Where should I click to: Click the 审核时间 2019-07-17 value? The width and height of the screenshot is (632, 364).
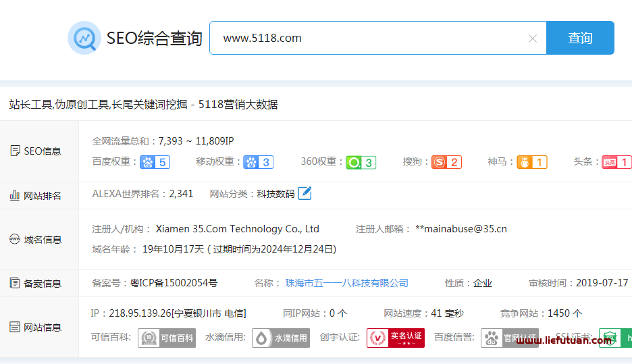pyautogui.click(x=602, y=283)
